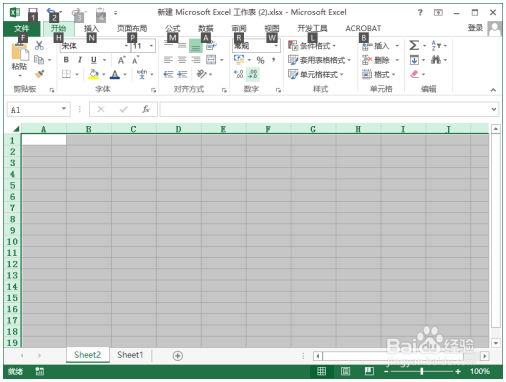Image resolution: width=506 pixels, height=382 pixels.
Task: Apply Comma style
Action: click(x=274, y=60)
